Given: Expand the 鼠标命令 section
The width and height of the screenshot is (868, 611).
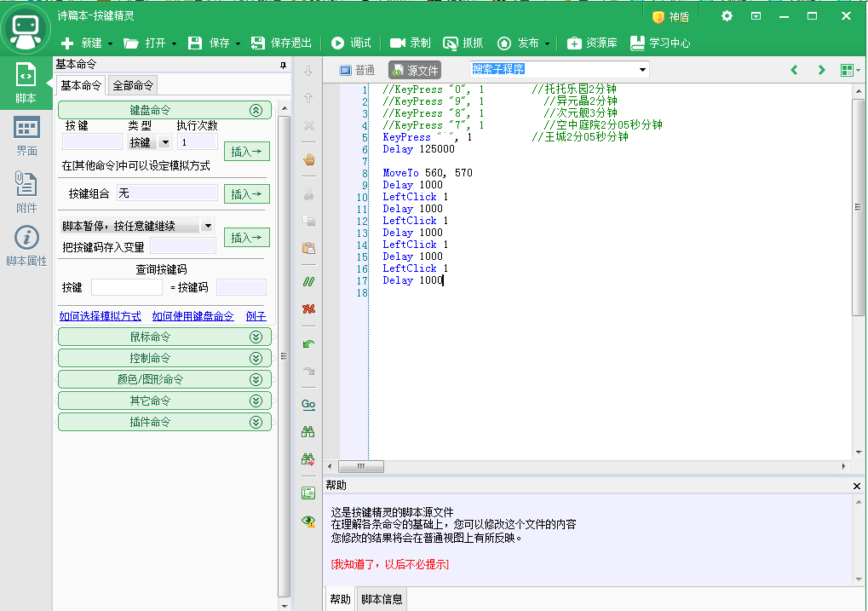Looking at the screenshot, I should [256, 337].
